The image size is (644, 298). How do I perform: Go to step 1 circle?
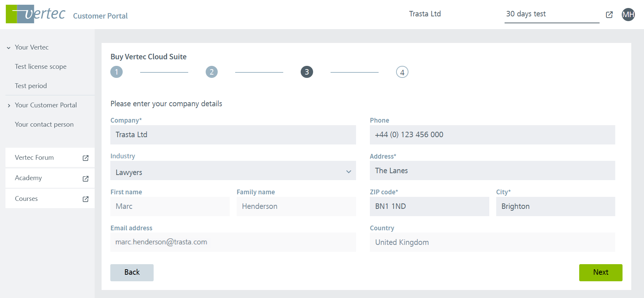pyautogui.click(x=116, y=72)
